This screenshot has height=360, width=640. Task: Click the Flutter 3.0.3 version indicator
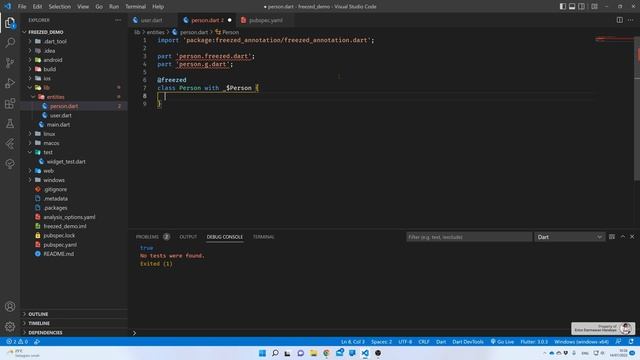pyautogui.click(x=534, y=342)
